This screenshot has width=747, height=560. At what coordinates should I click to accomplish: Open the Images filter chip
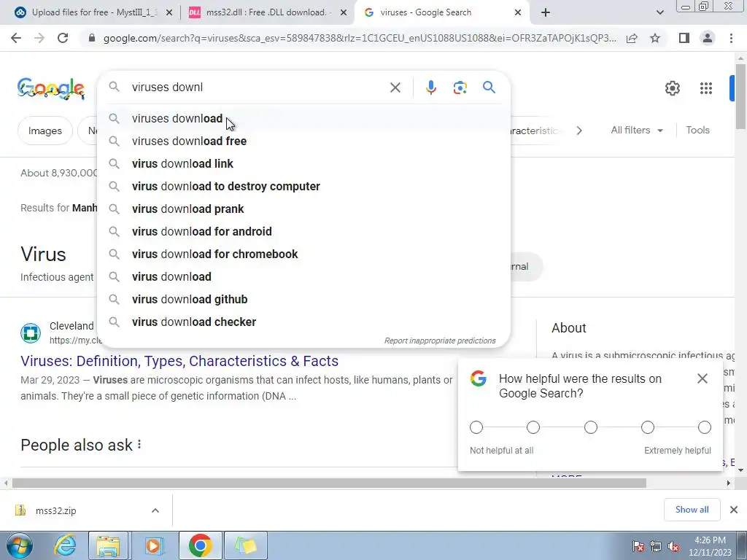pyautogui.click(x=44, y=131)
